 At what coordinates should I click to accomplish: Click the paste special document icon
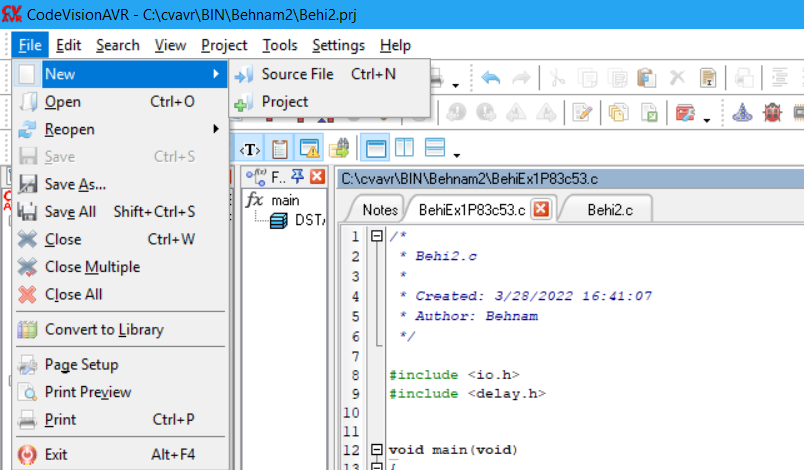click(x=708, y=78)
